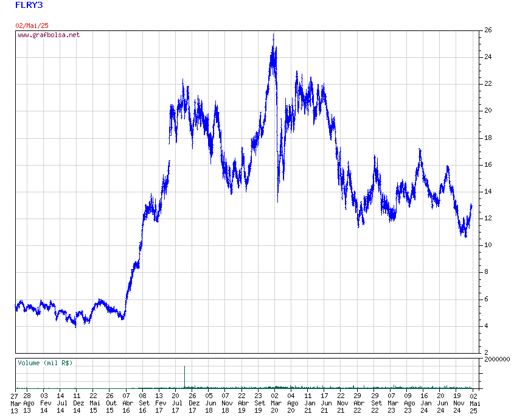Click the 28 Ago 13 date label

point(28,404)
